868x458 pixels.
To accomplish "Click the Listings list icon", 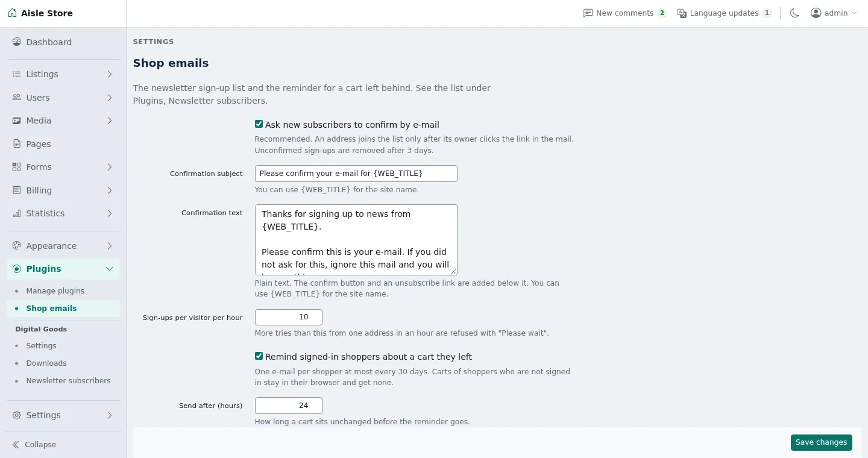I will 17,74.
